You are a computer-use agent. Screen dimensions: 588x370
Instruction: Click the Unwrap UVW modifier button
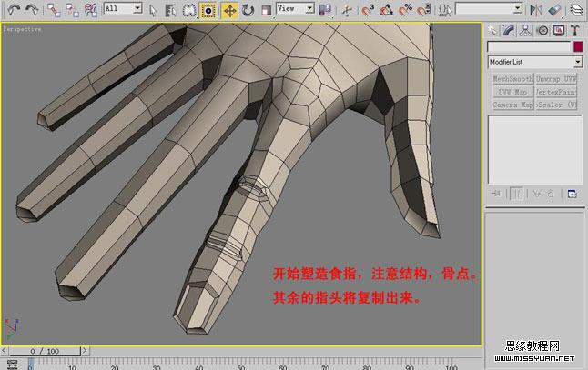coord(556,79)
